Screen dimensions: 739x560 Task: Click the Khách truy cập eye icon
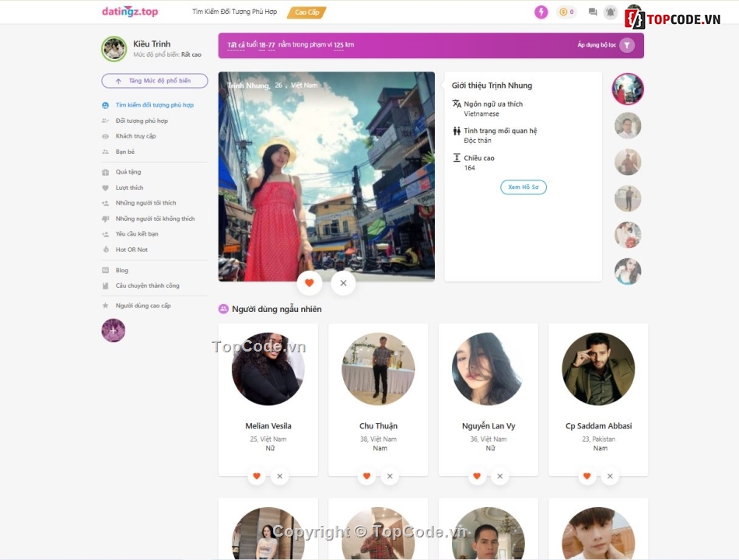[x=106, y=136]
